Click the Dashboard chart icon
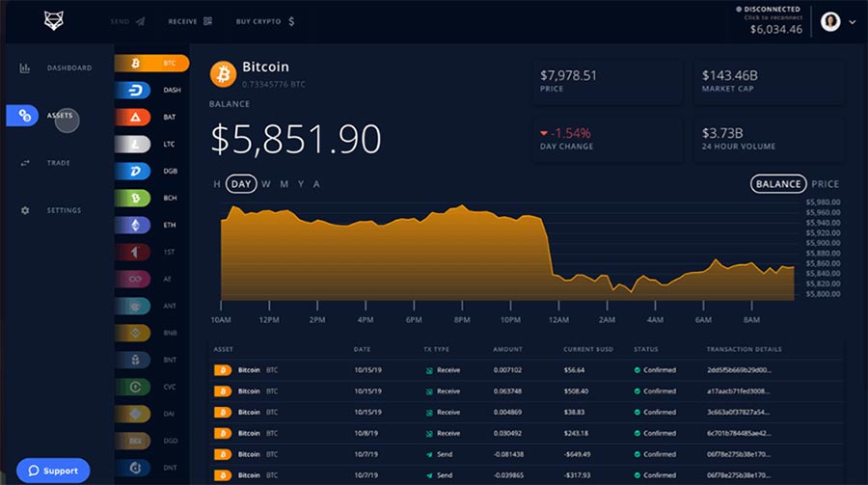 [25, 68]
